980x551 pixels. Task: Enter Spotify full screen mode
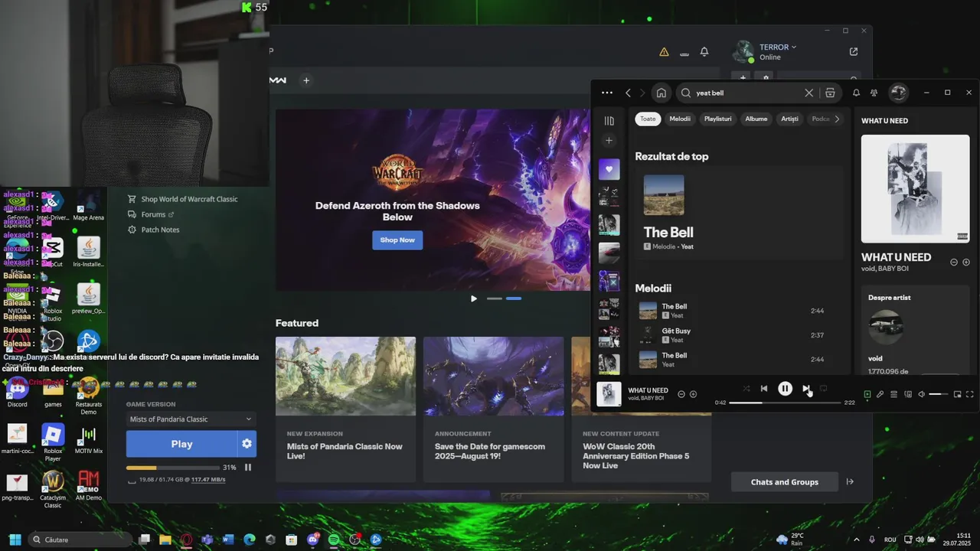coord(970,394)
